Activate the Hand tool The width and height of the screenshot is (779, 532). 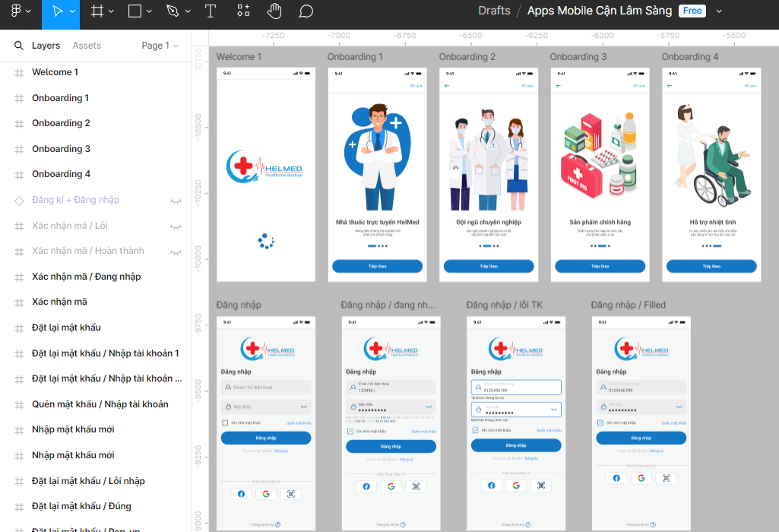(274, 11)
